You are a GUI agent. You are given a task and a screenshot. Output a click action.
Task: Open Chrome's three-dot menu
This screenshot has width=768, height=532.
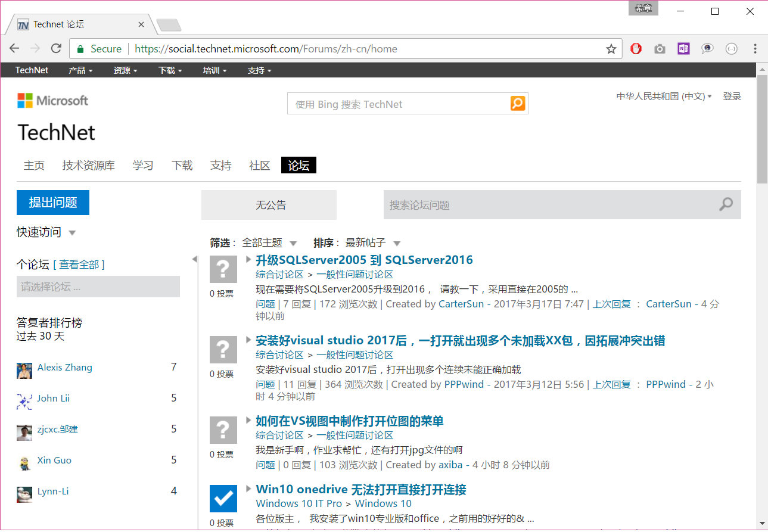pos(755,49)
